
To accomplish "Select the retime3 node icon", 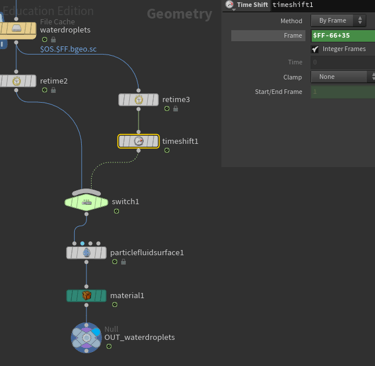I will [138, 100].
